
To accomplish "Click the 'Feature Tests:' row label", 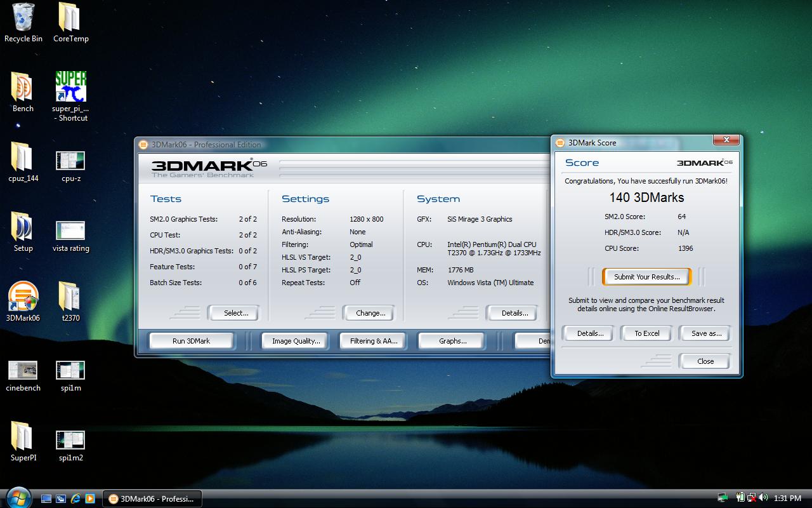I will [173, 267].
